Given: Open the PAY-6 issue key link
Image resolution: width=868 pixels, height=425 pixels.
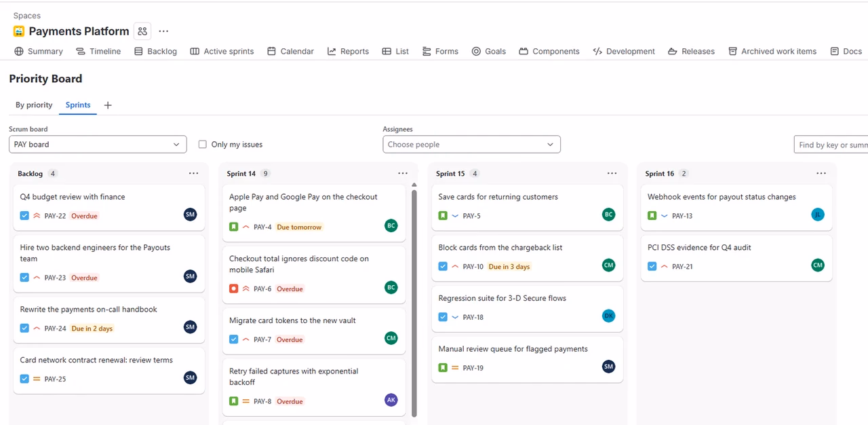Looking at the screenshot, I should (x=262, y=289).
